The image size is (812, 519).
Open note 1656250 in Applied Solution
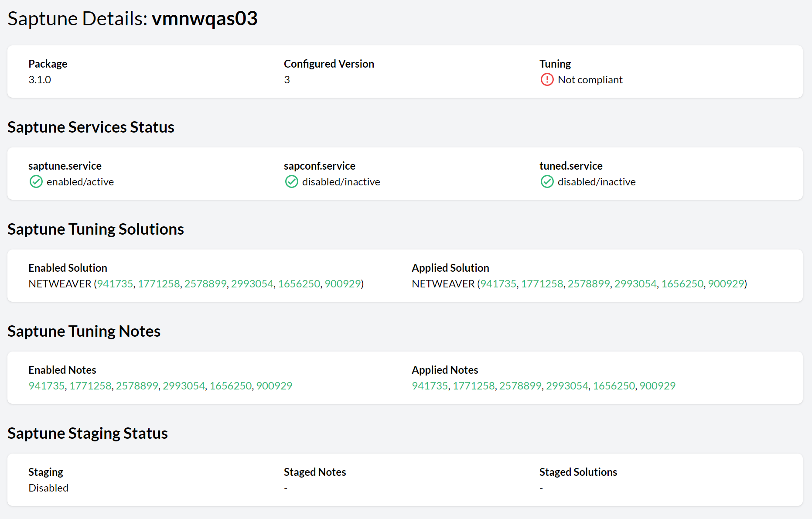tap(682, 283)
